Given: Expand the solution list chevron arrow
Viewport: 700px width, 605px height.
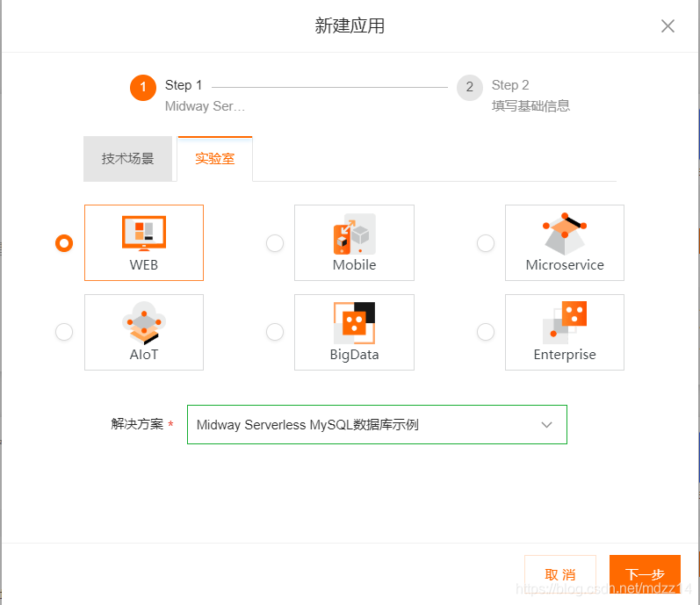Looking at the screenshot, I should (547, 425).
